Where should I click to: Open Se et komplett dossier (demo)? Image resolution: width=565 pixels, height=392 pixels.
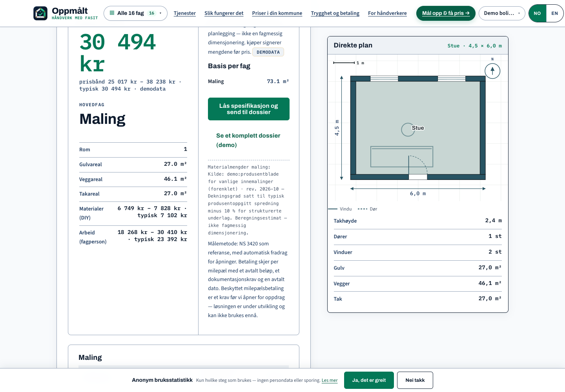point(248,140)
